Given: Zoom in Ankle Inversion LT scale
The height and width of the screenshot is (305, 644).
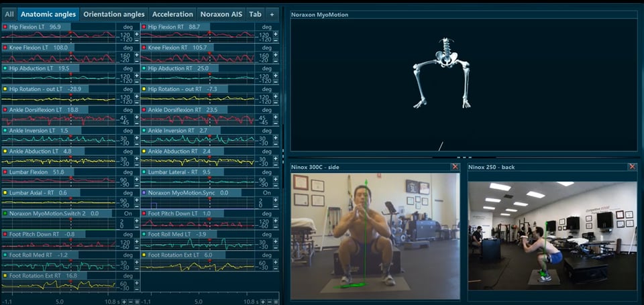Looking at the screenshot, I should (x=136, y=137).
